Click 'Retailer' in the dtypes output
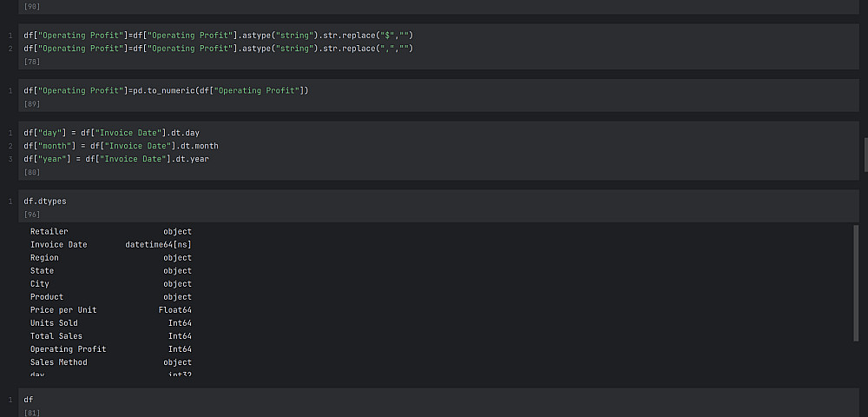The height and width of the screenshot is (417, 868). [49, 231]
